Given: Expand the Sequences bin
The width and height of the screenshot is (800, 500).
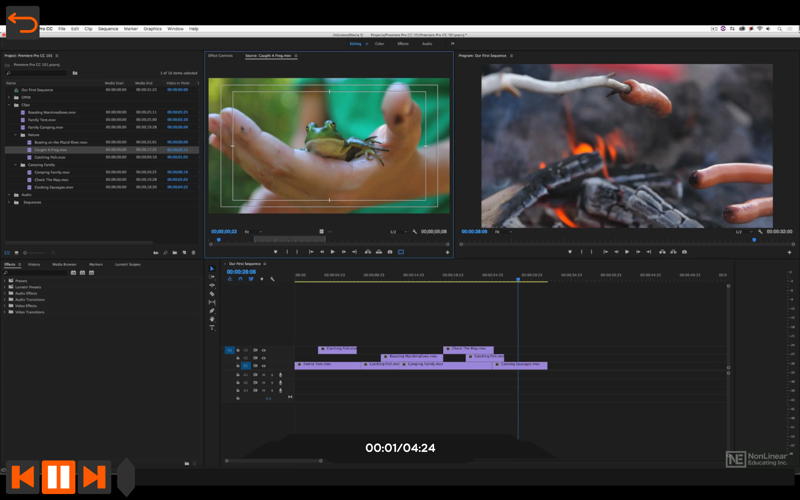Looking at the screenshot, I should 9,203.
